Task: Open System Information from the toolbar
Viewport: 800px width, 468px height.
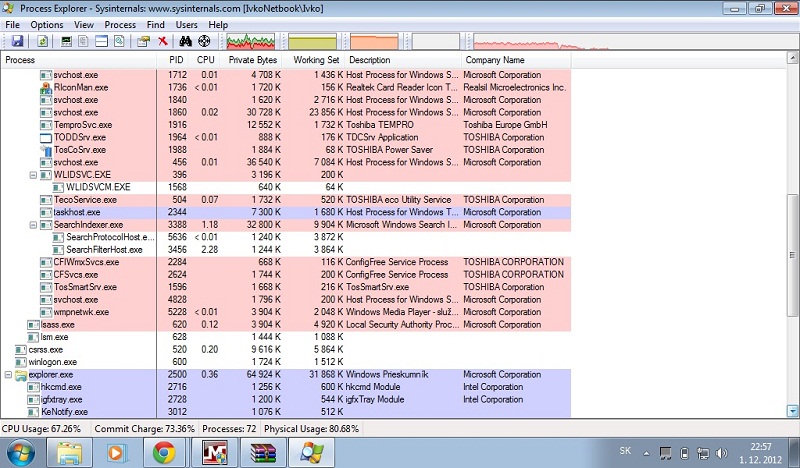Action: pos(67,41)
